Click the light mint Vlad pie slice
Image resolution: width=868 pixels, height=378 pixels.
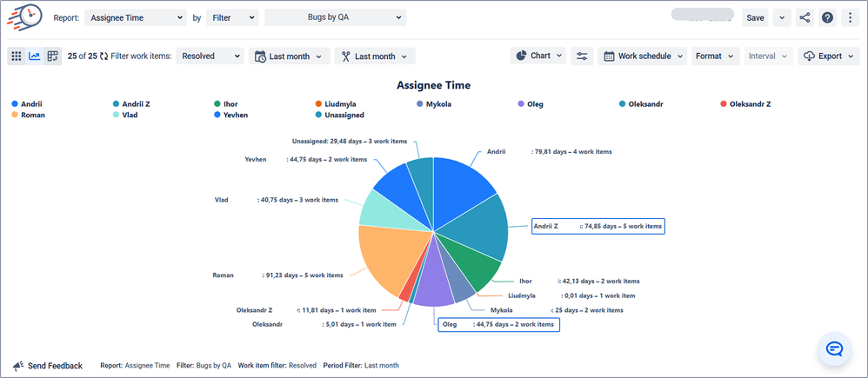pos(388,212)
